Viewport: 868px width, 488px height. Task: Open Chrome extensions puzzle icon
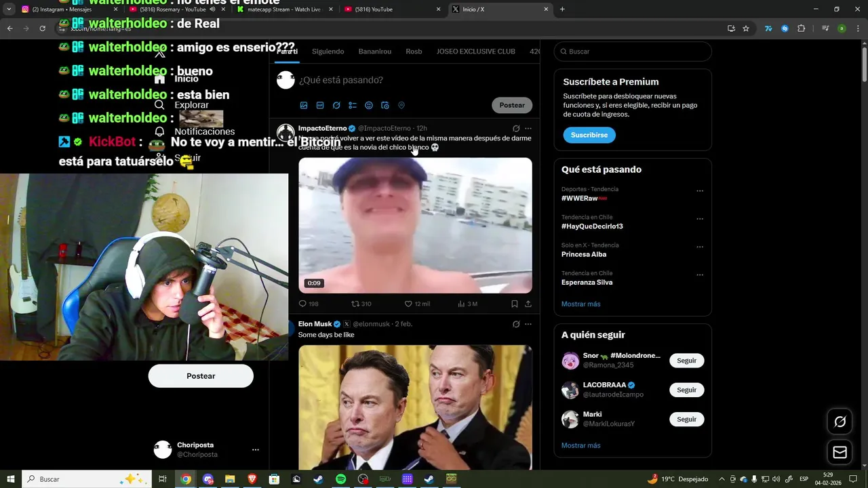(802, 28)
